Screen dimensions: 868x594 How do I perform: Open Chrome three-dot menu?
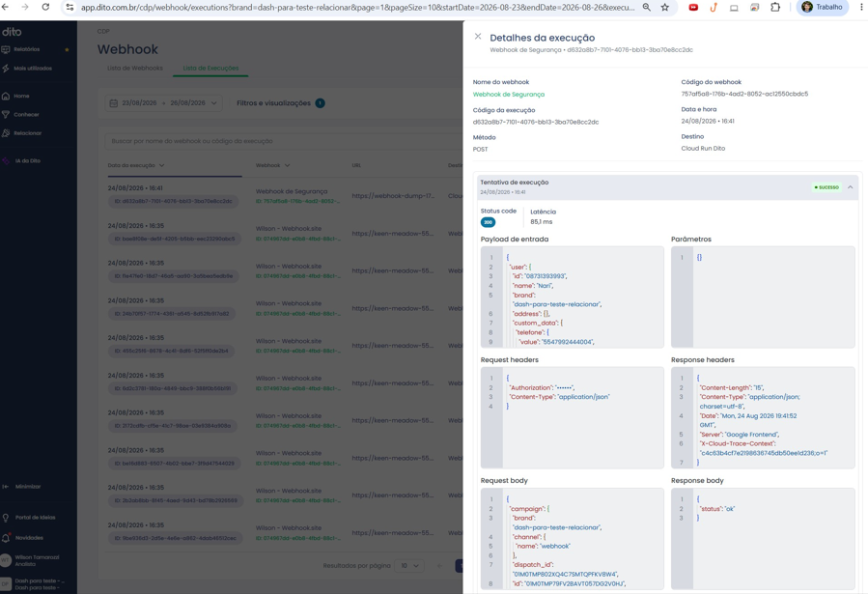pos(861,7)
